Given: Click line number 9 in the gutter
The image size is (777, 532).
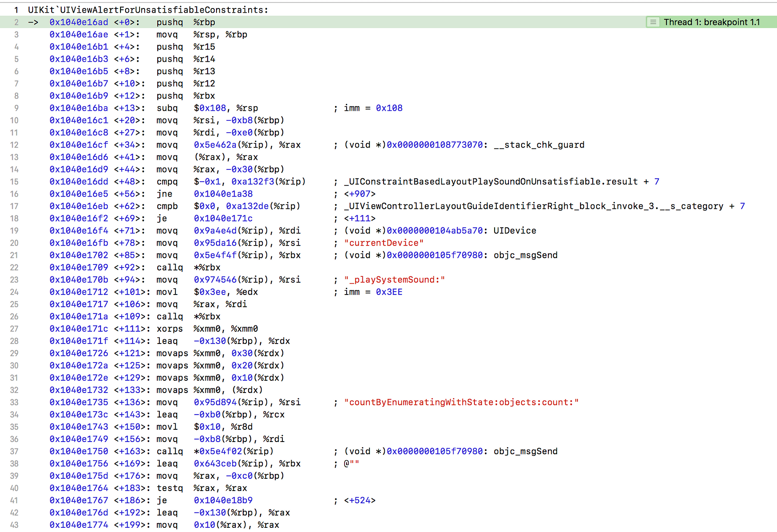Looking at the screenshot, I should point(16,108).
